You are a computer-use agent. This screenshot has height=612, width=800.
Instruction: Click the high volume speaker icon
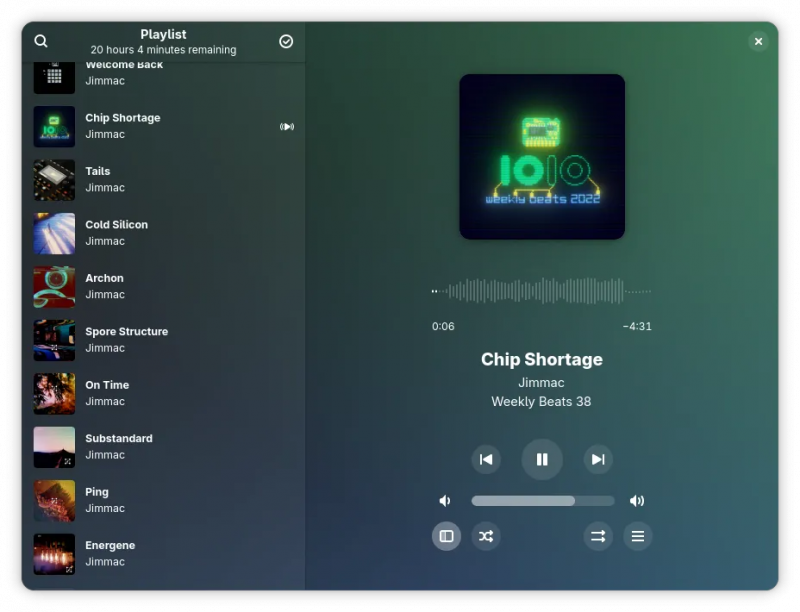pos(637,501)
